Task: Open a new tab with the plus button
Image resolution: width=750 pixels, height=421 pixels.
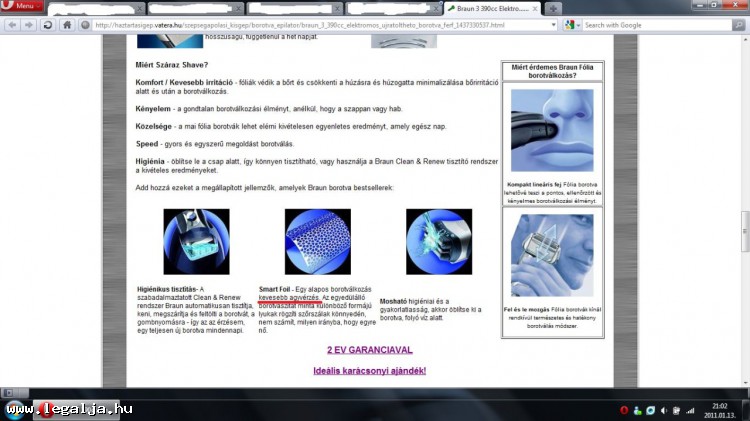Action: pyautogui.click(x=553, y=8)
